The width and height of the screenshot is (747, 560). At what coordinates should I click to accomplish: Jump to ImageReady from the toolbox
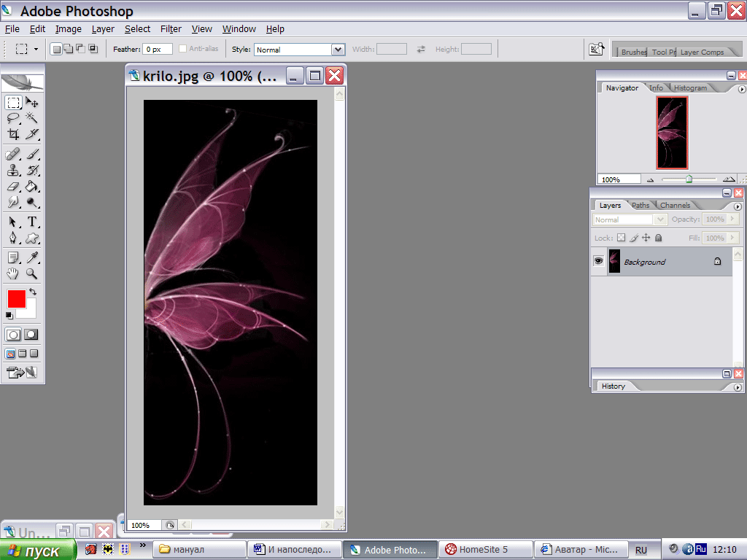pos(22,373)
